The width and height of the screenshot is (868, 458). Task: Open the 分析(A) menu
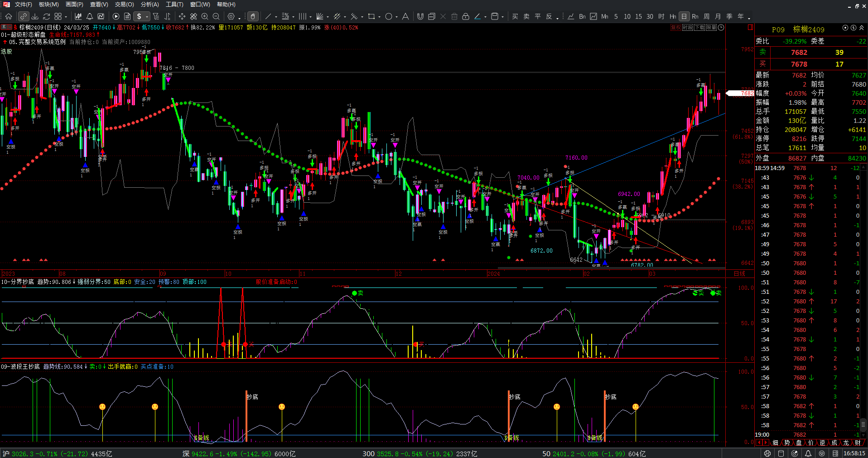[x=150, y=5]
